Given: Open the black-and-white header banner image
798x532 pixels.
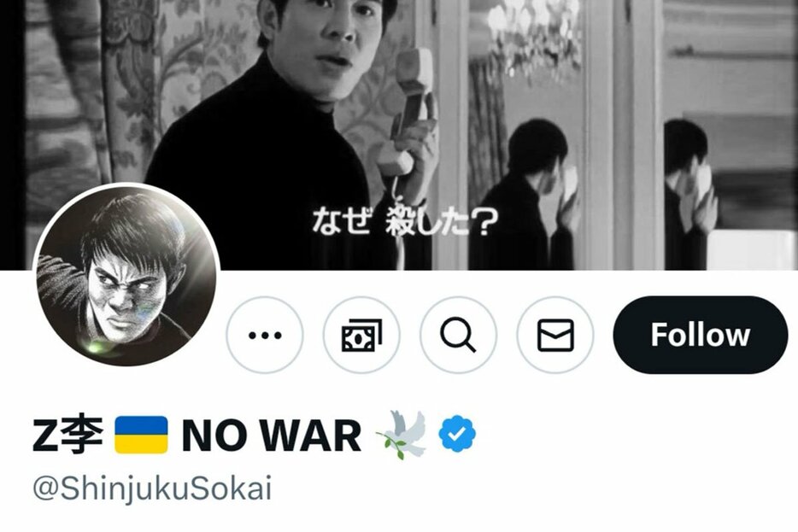Looking at the screenshot, I should pyautogui.click(x=399, y=135).
